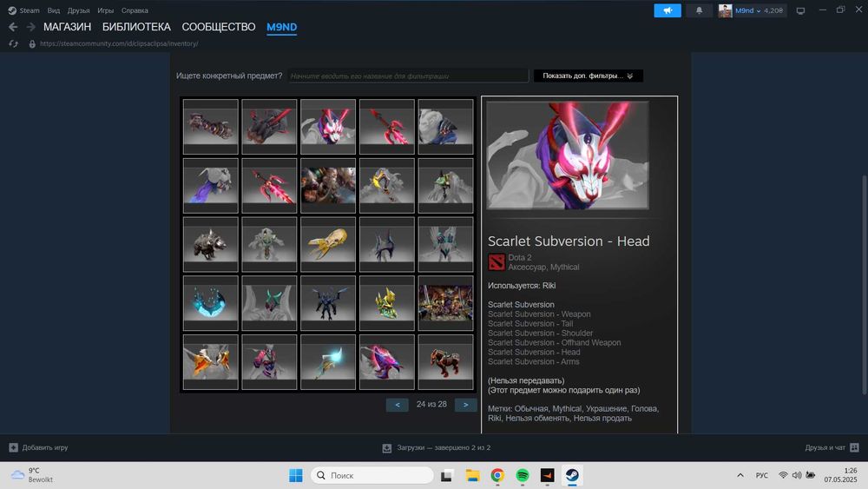Click the Dota 2 game logo
Screen dimensions: 868x489
[496, 262]
